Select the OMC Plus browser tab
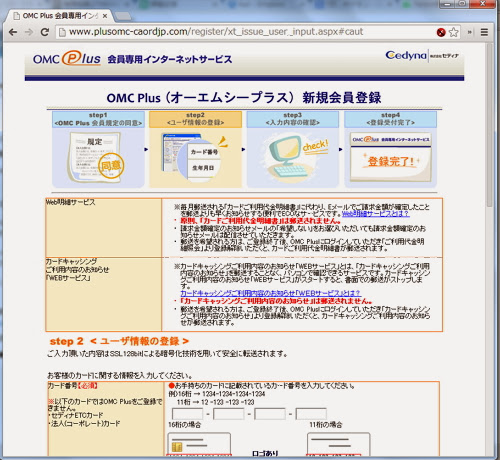This screenshot has width=500, height=460. tap(60, 16)
